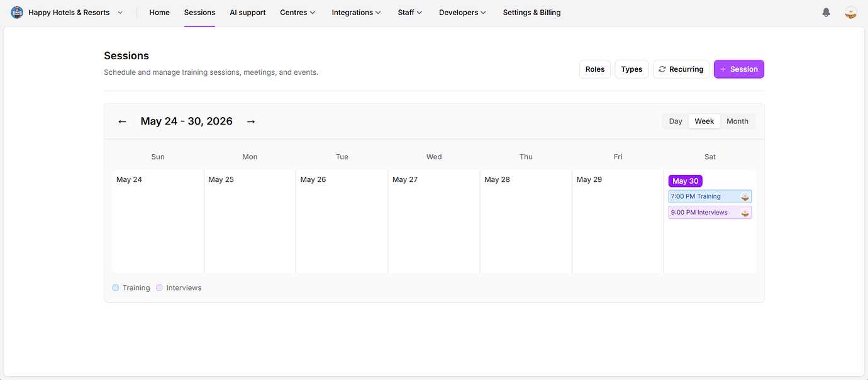
Task: Switch calendar to Day view
Action: pos(676,121)
